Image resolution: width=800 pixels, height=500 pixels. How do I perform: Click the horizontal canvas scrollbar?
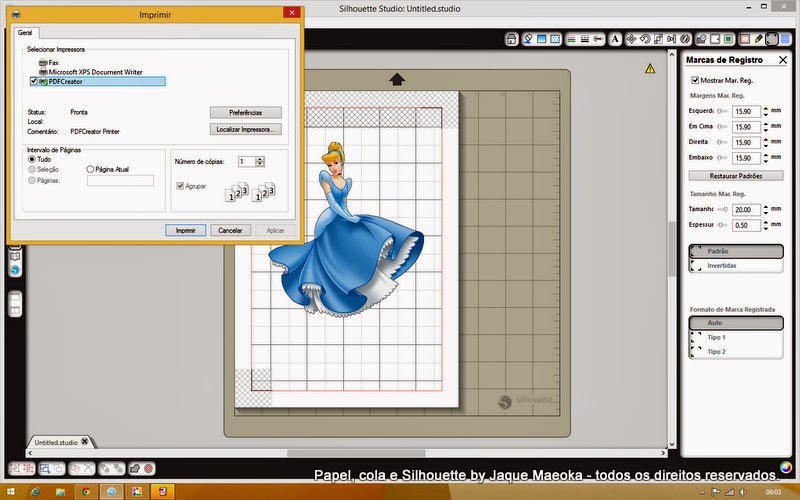click(356, 453)
